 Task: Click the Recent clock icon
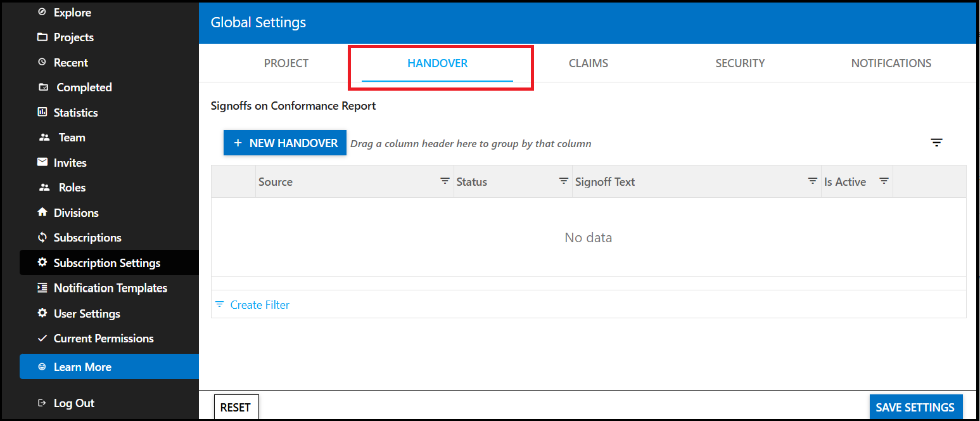tap(42, 62)
